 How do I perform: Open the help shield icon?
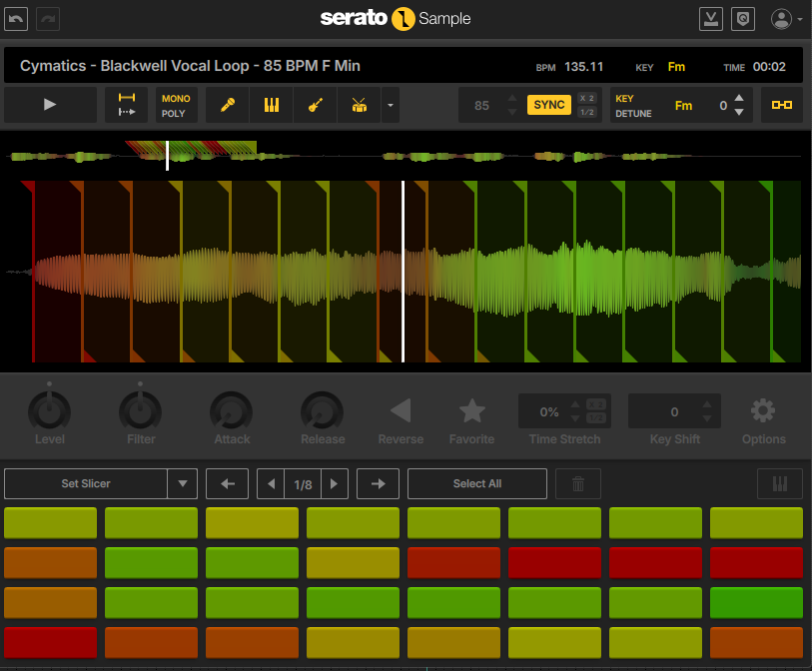pos(743,19)
